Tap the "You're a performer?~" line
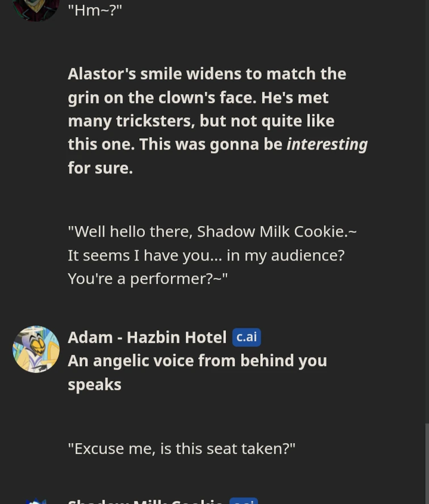The image size is (429, 504). pyautogui.click(x=147, y=278)
